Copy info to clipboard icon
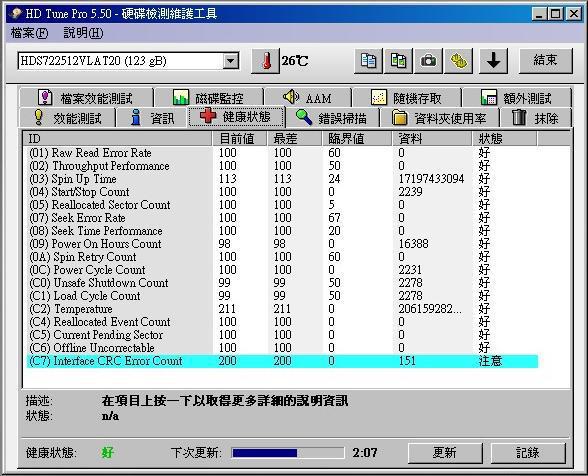Image resolution: width=588 pixels, height=476 pixels. tap(368, 61)
